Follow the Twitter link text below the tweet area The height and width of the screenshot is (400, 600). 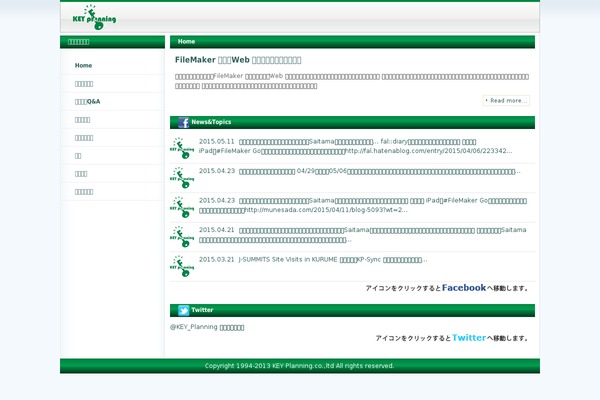tap(469, 338)
